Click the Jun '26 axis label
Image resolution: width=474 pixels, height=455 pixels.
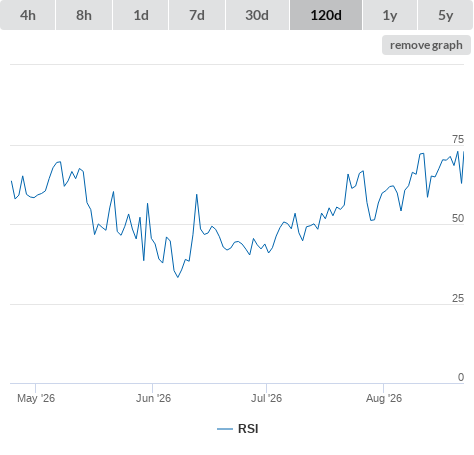(153, 398)
